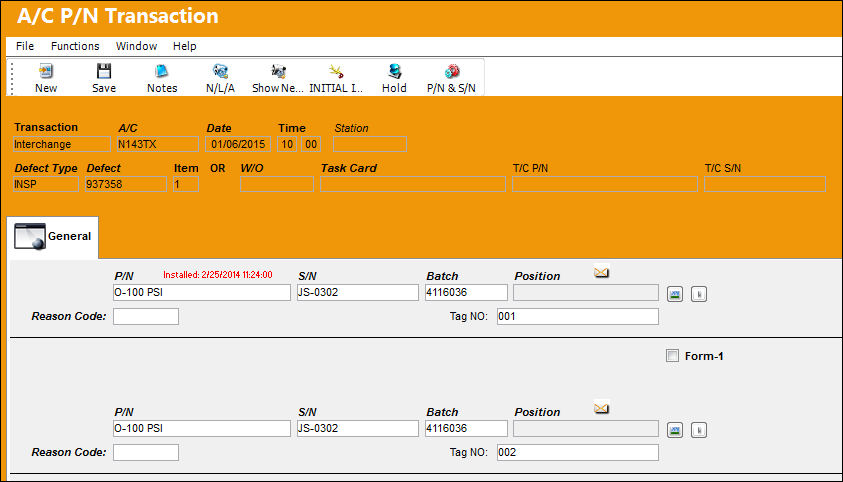Click the red Installed date text
This screenshot has height=482, width=843.
tap(218, 275)
